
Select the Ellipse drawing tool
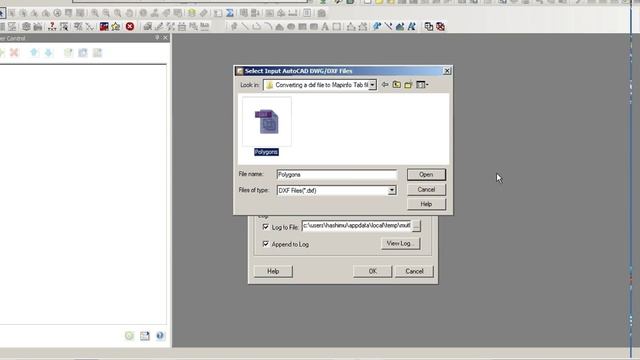pyautogui.click(x=291, y=27)
